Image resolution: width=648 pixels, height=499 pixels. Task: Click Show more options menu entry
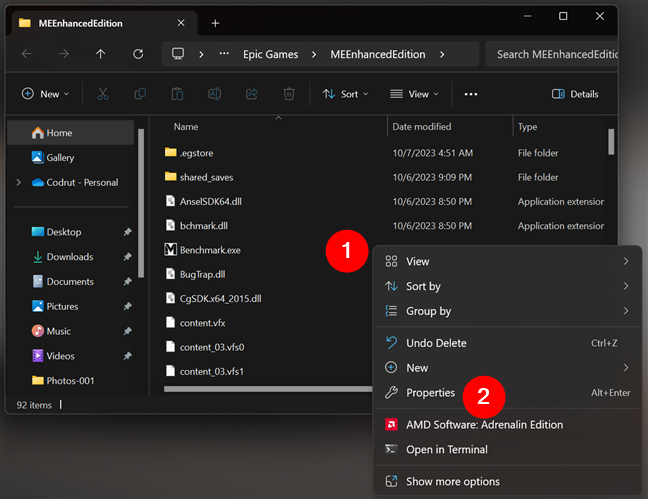452,482
